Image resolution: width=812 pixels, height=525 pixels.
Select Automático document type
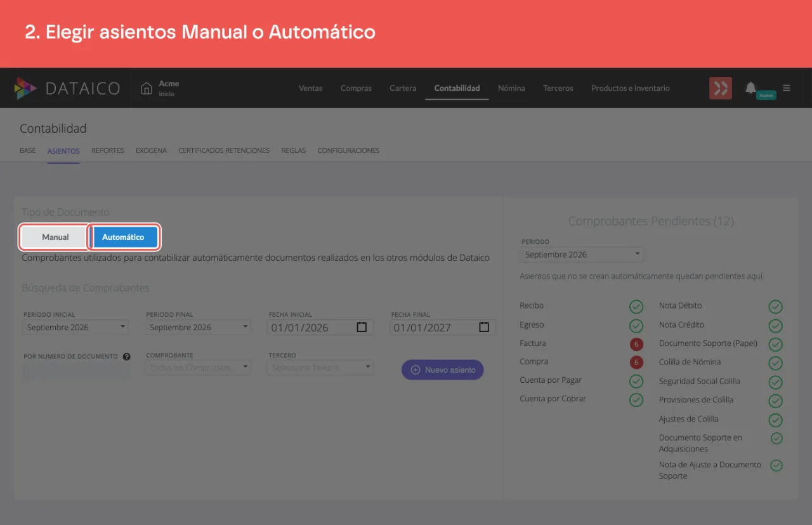point(123,237)
